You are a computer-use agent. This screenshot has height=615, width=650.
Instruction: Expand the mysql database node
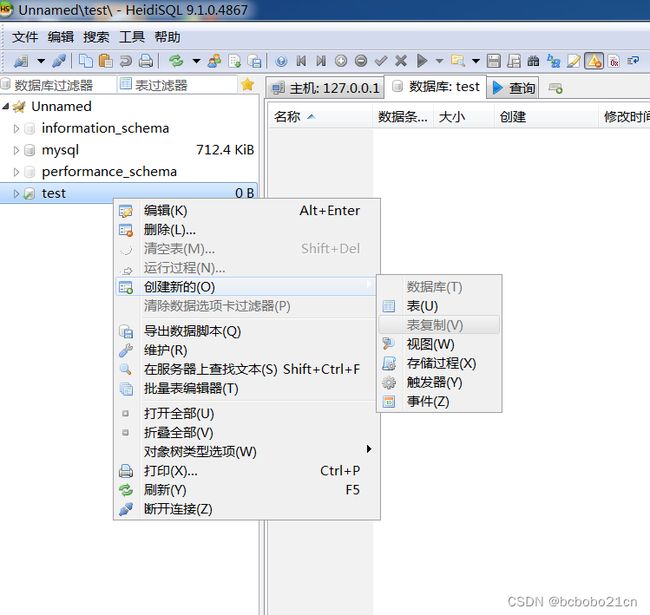pyautogui.click(x=16, y=150)
